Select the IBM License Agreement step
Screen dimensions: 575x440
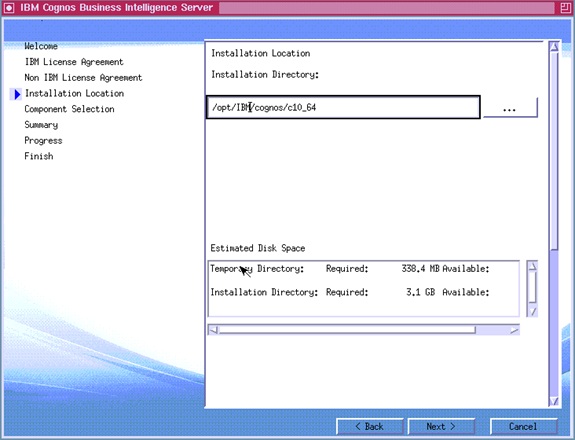(x=74, y=62)
